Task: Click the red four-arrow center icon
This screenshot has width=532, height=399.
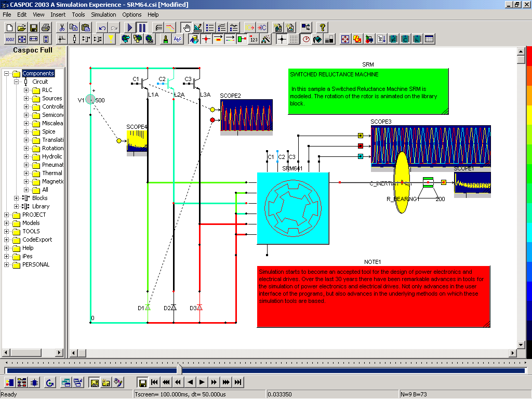Action: coord(345,39)
